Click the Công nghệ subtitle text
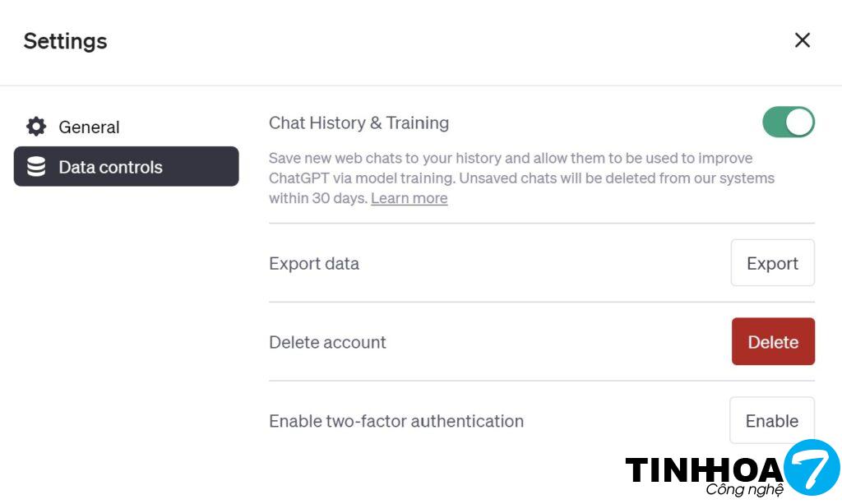The width and height of the screenshot is (842, 504). (744, 490)
